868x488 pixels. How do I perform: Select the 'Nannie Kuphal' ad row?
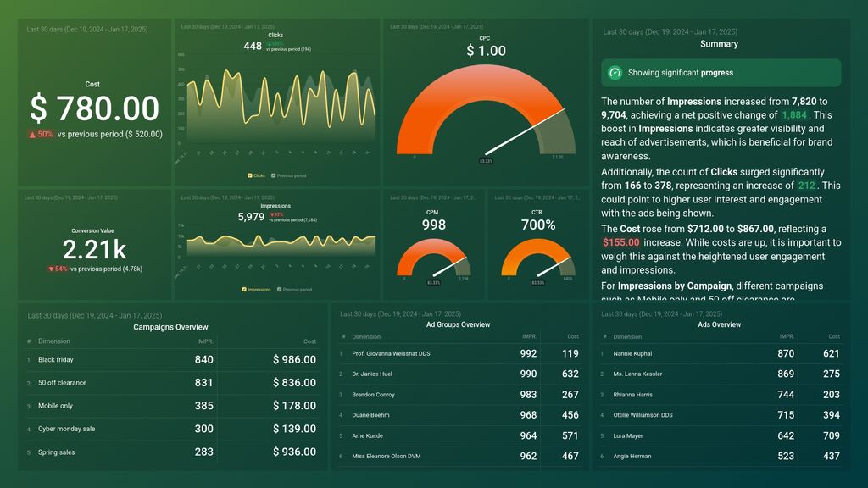click(x=721, y=353)
